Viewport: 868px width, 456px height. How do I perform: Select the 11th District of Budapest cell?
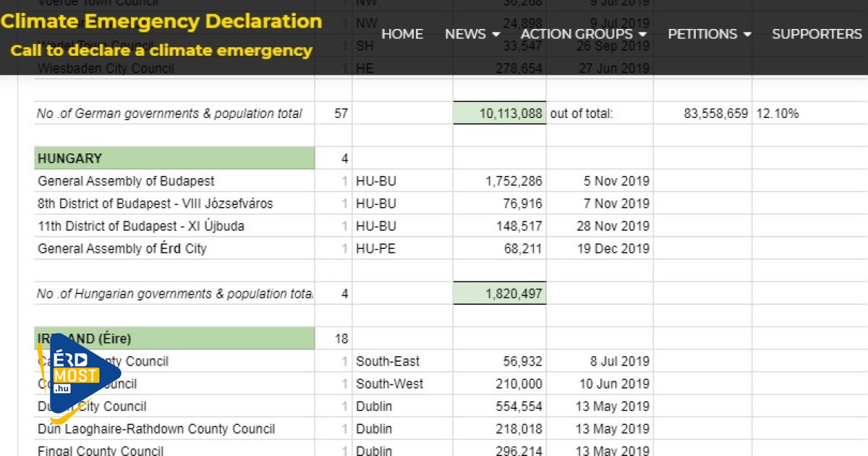click(x=141, y=226)
